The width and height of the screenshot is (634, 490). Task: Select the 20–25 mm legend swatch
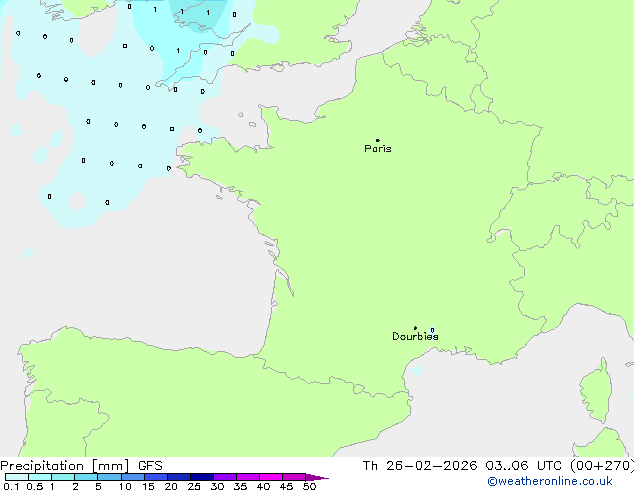[178, 477]
